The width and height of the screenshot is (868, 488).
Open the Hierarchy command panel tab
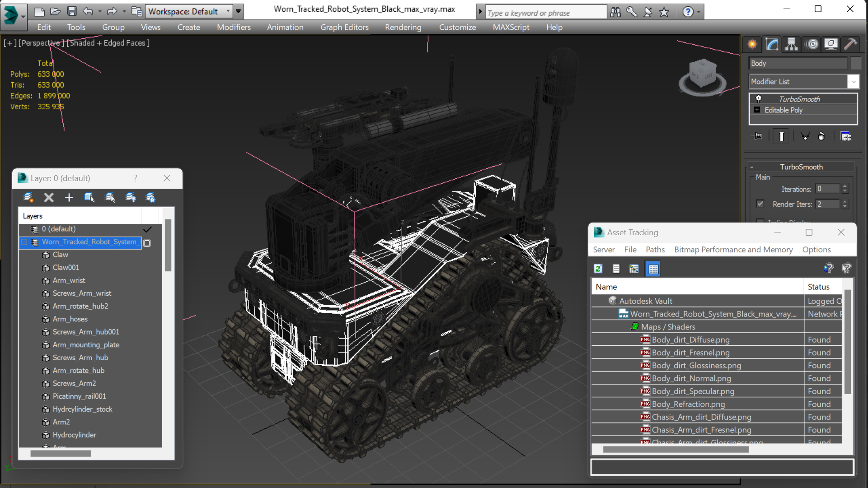pyautogui.click(x=791, y=44)
